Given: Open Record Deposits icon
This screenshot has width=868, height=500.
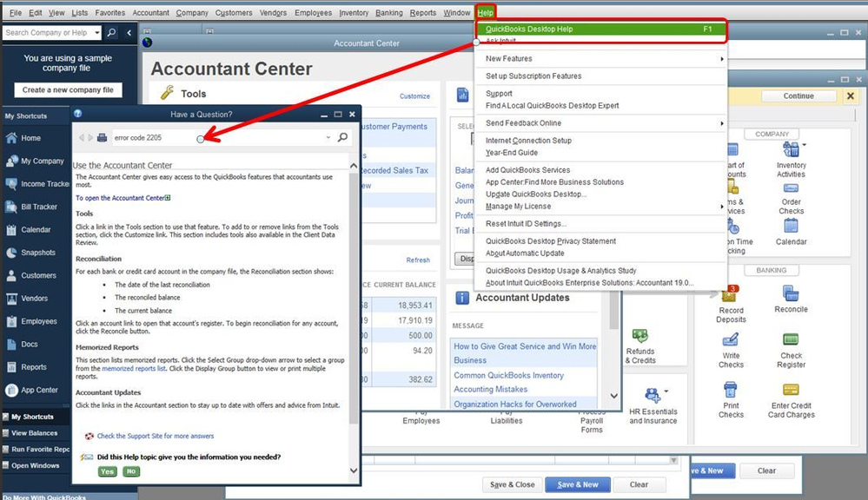Looking at the screenshot, I should pos(731,304).
